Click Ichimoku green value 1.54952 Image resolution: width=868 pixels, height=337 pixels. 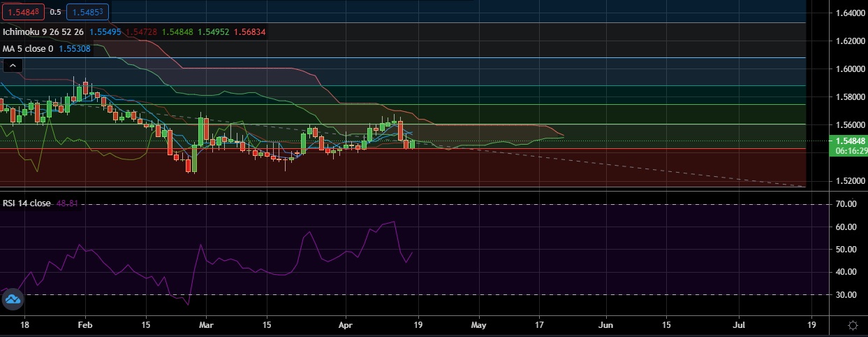pyautogui.click(x=212, y=31)
